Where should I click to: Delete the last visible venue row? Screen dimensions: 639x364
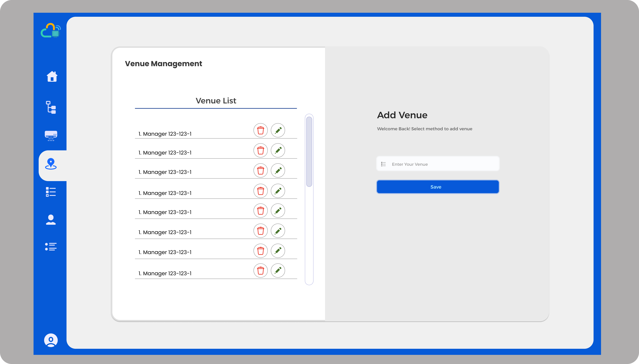tap(261, 271)
